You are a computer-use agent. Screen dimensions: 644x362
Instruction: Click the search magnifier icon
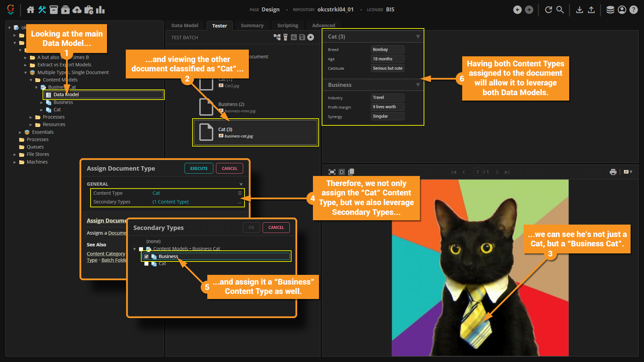click(x=560, y=10)
